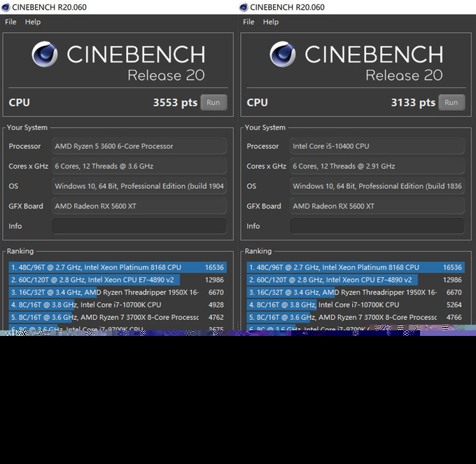Select GFX Board field in left window
The height and width of the screenshot is (464, 476).
(x=139, y=206)
